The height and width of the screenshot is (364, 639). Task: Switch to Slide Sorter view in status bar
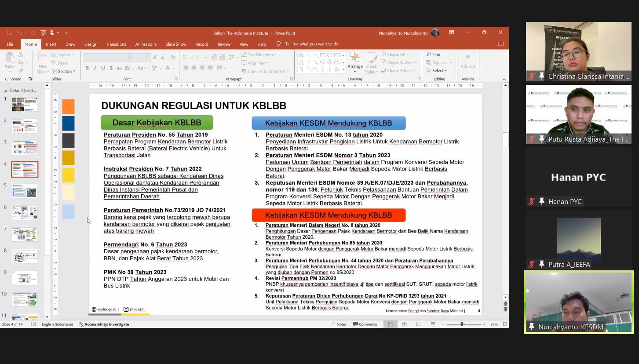(x=405, y=324)
